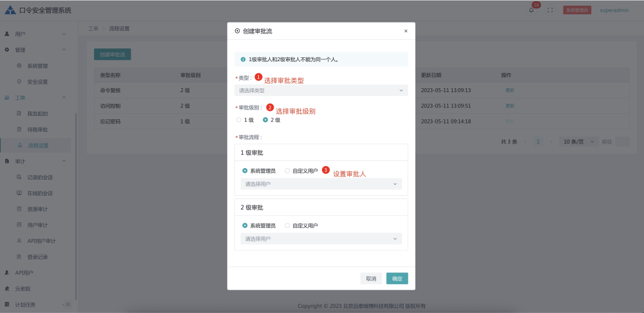644x313 pixels.
Task: Open 系统管理 in sidebar
Action: [37, 66]
